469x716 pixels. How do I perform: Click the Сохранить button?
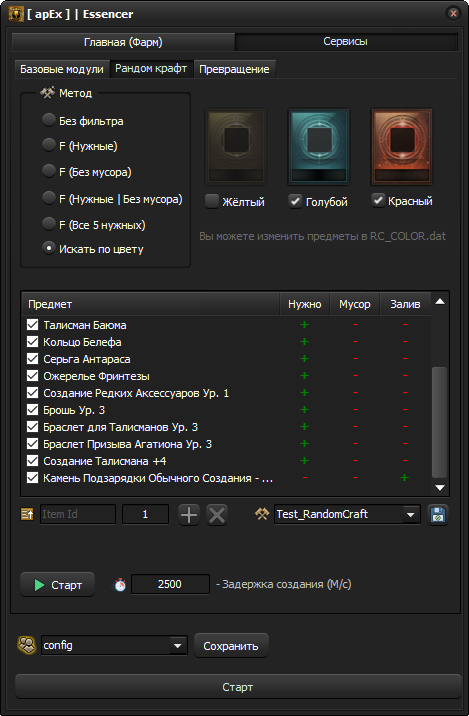coord(231,646)
